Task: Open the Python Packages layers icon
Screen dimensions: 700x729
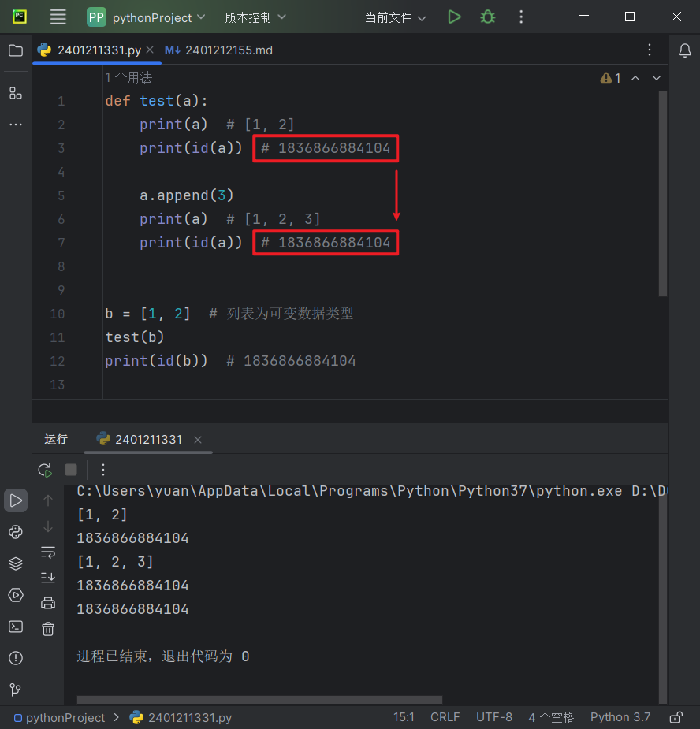Action: coord(16,563)
